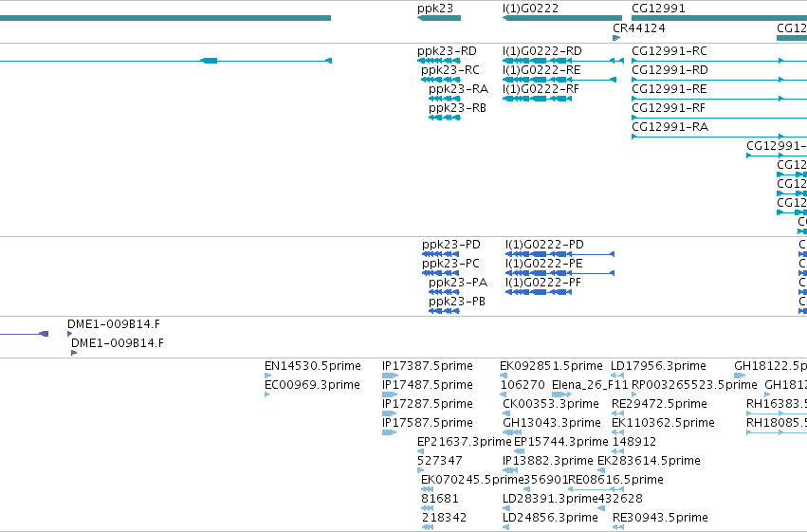Select transcript CG12991-RD
Screen dimensions: 807x532
click(669, 70)
